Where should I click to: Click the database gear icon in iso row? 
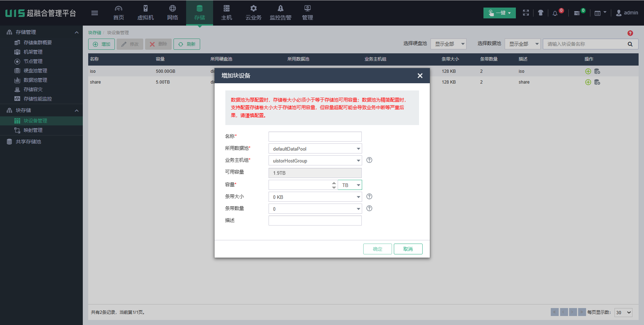[x=597, y=71]
